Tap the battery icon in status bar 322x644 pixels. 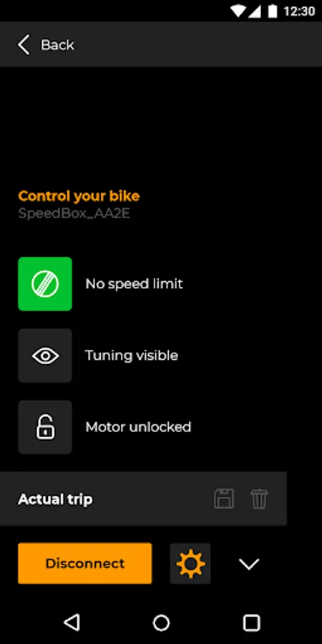pos(273,11)
